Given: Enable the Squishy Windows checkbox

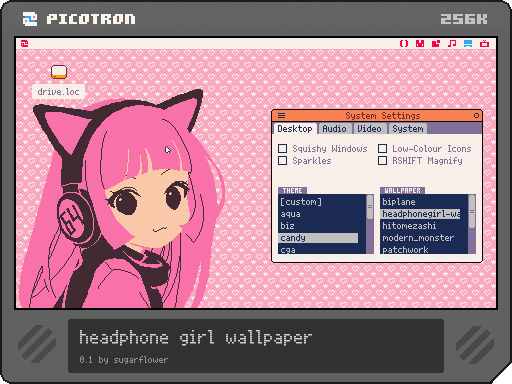Looking at the screenshot, I should [x=282, y=148].
